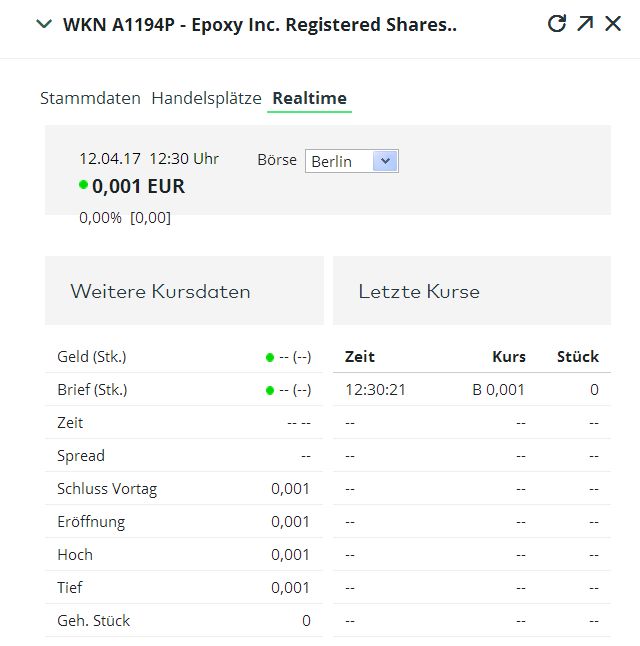Click the refresh icon in the header
Screen dimensions: 640x646
pyautogui.click(x=557, y=23)
